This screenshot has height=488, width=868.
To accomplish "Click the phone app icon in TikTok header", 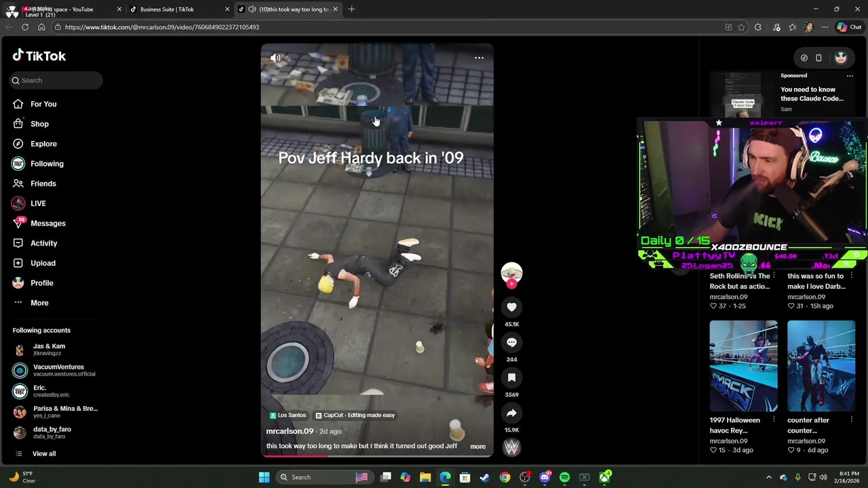I will point(818,58).
